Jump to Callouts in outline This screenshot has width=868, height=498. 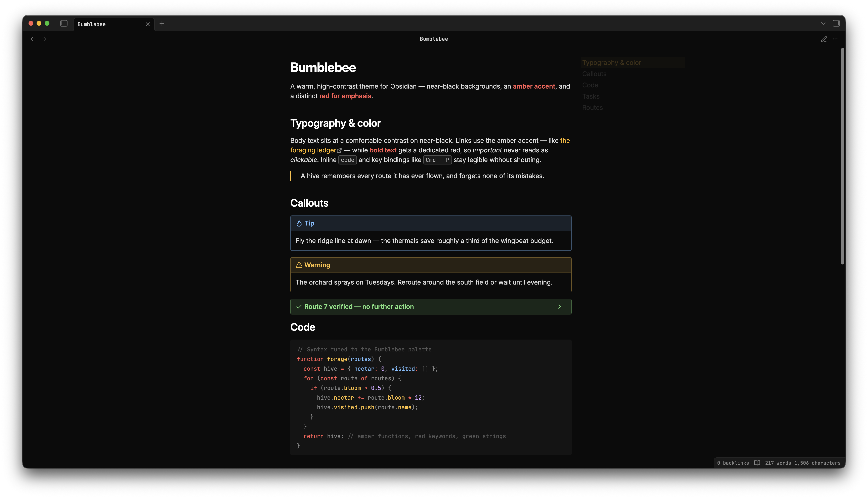tap(594, 74)
